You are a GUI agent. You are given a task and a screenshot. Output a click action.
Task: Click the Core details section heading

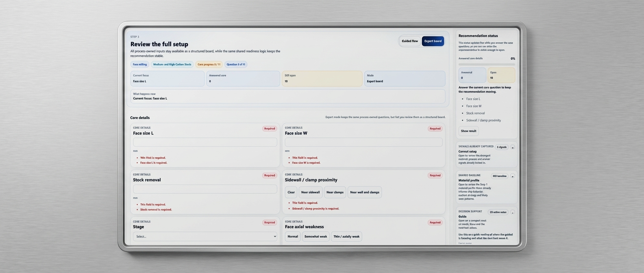click(x=140, y=118)
